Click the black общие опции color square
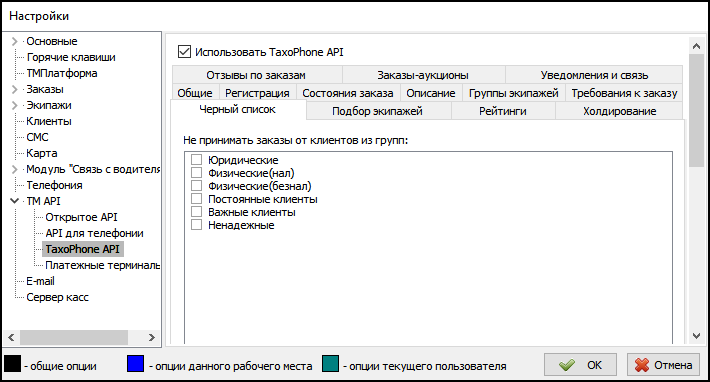Viewport: 710px width, 382px height. tap(13, 364)
